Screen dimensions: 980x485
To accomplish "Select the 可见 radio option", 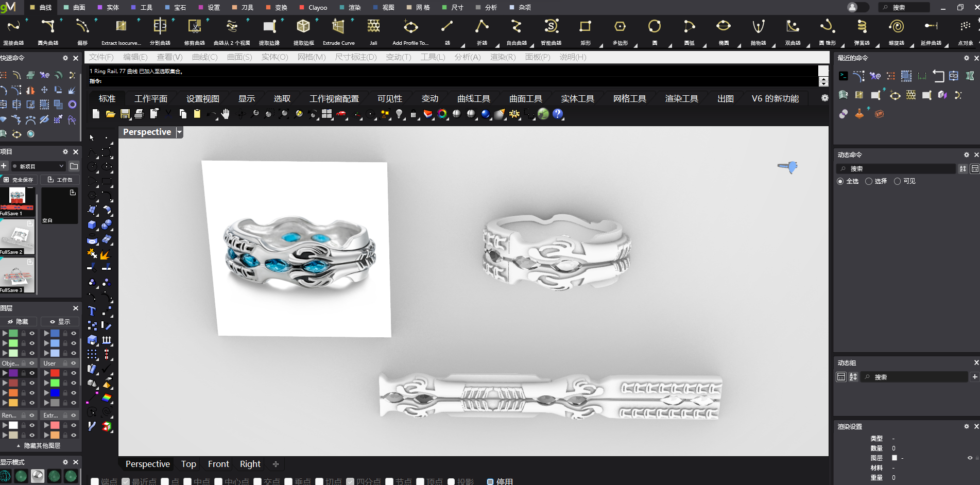I will pos(898,181).
